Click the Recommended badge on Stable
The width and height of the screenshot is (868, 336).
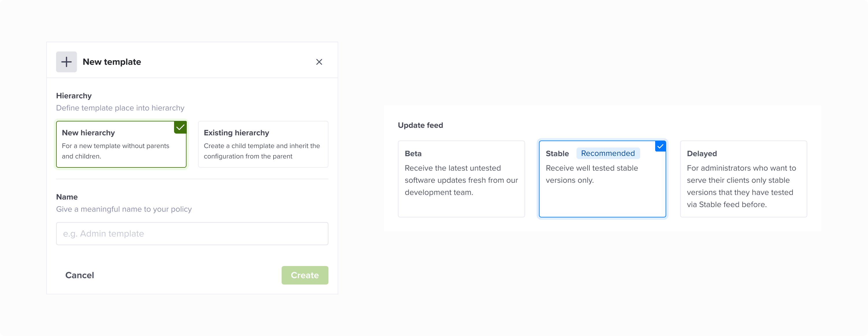point(607,153)
